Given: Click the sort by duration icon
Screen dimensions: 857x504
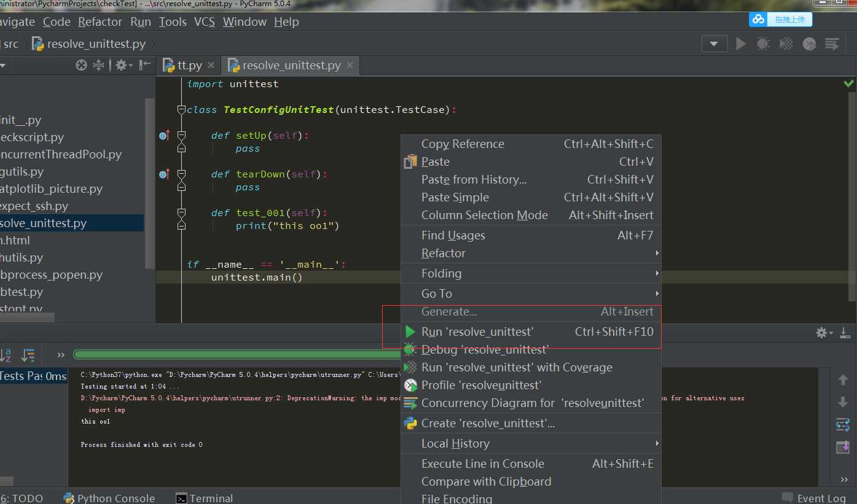Looking at the screenshot, I should [x=28, y=355].
